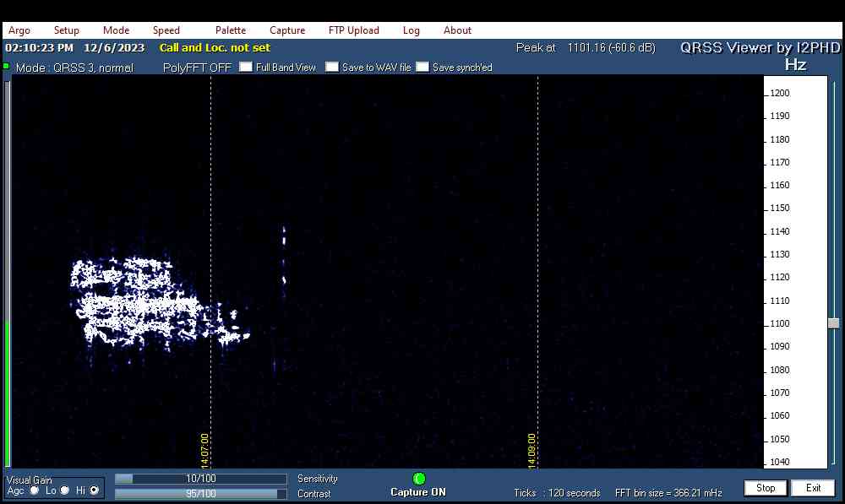Click the 1200 Hz scale label
Viewport: 845px width, 504px height.
click(x=780, y=93)
